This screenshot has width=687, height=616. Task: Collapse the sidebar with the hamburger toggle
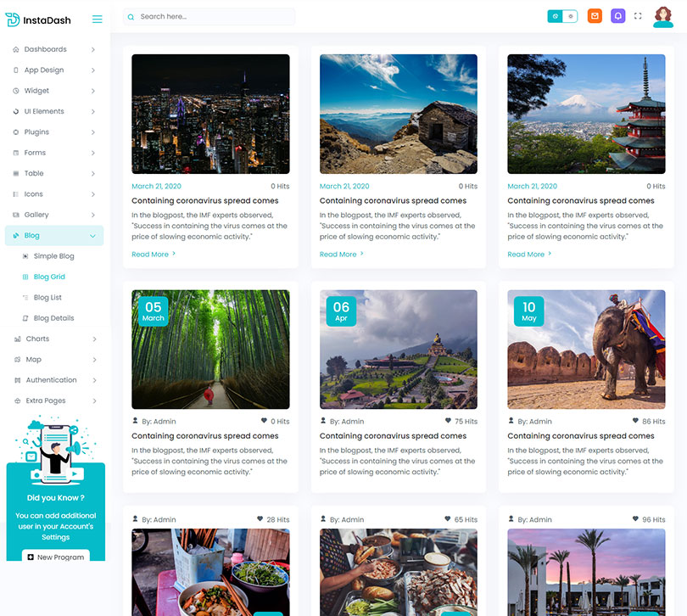click(x=97, y=19)
